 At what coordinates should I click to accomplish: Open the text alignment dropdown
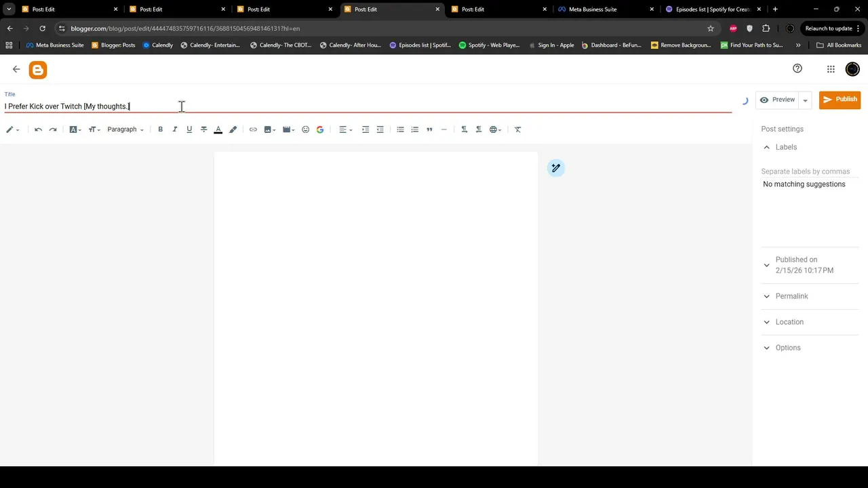346,129
